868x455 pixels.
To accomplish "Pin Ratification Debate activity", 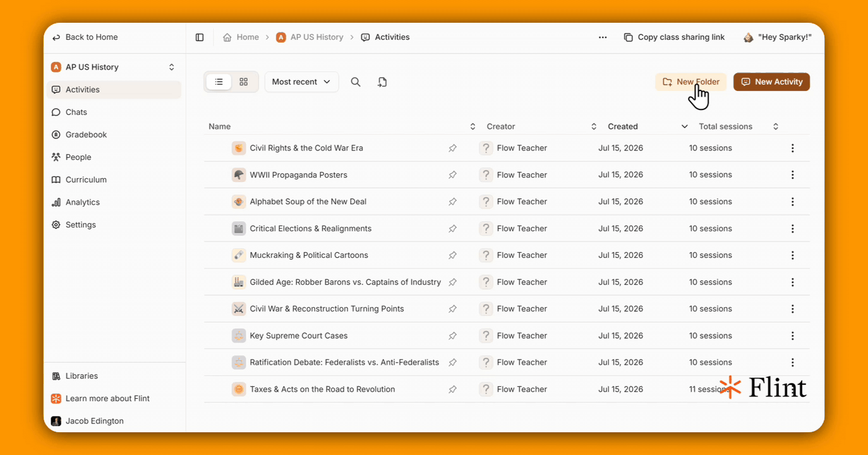I will click(452, 363).
